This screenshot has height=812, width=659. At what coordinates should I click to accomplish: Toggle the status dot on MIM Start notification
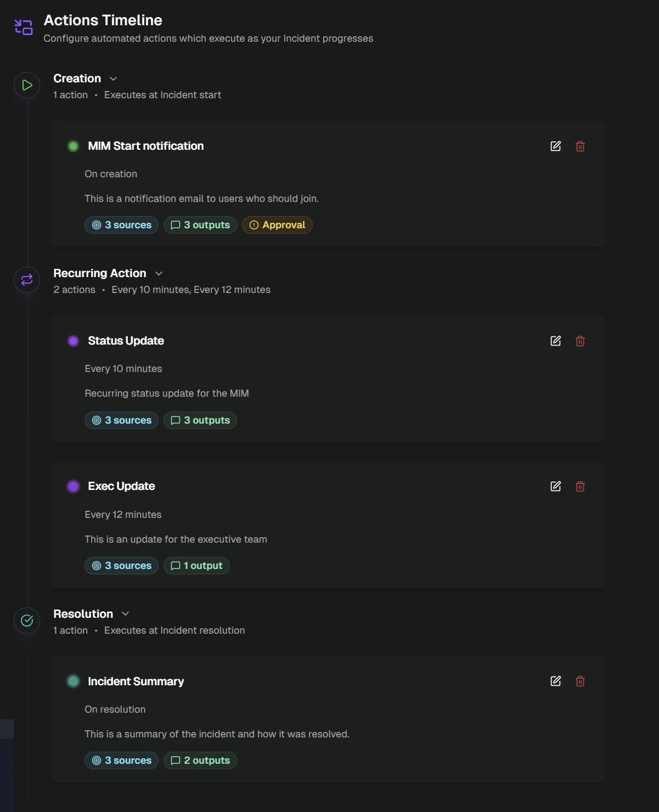tap(73, 146)
